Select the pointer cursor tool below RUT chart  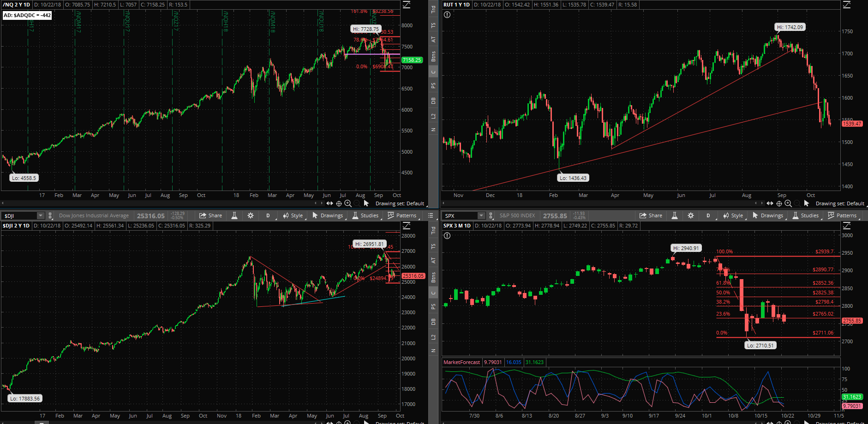pos(807,203)
